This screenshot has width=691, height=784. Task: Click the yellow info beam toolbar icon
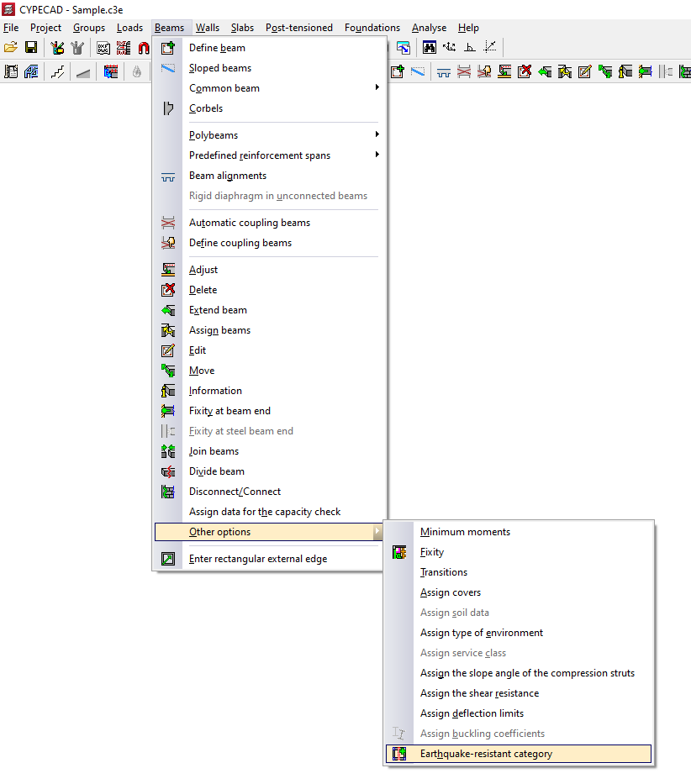coord(625,72)
